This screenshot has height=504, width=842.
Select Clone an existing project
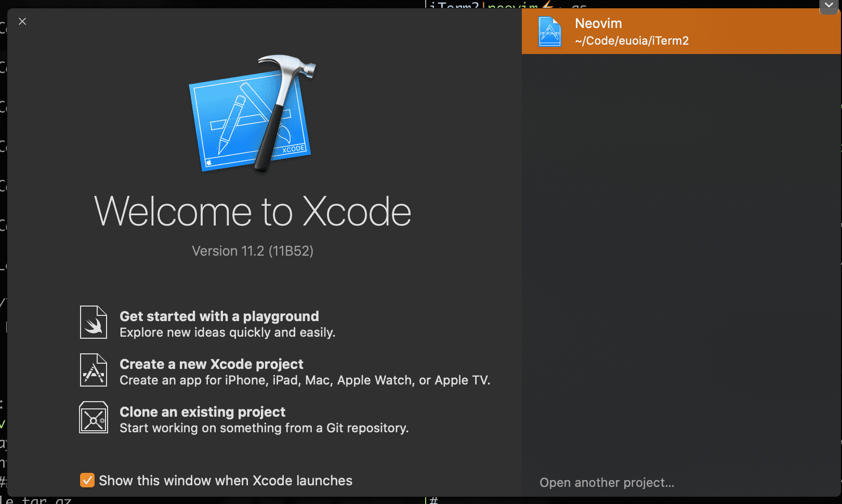point(202,412)
